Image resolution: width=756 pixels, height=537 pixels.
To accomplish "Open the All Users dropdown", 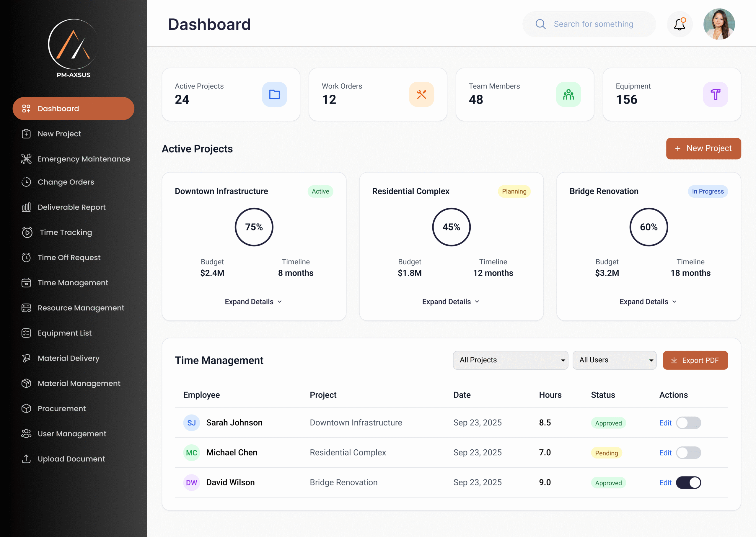I will (614, 360).
